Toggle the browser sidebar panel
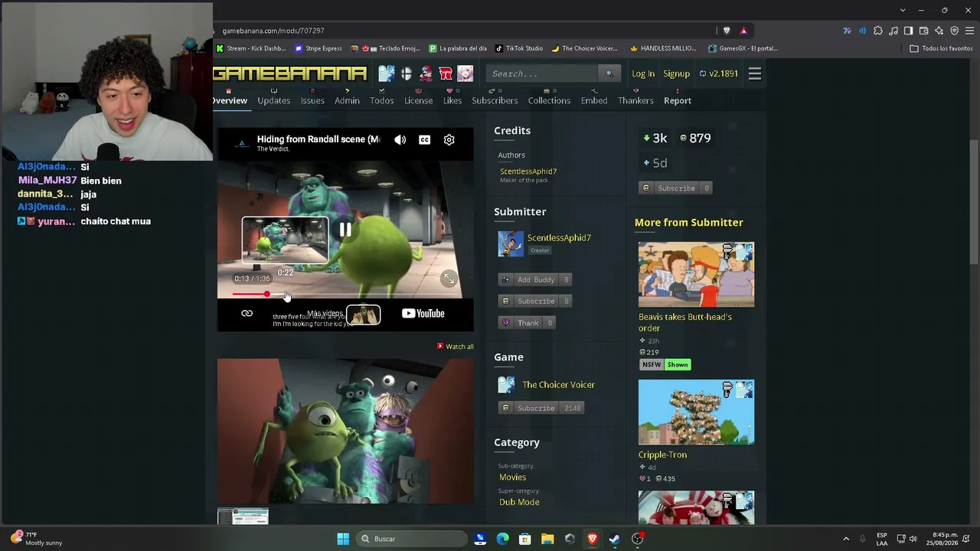This screenshot has height=551, width=980. click(x=908, y=31)
